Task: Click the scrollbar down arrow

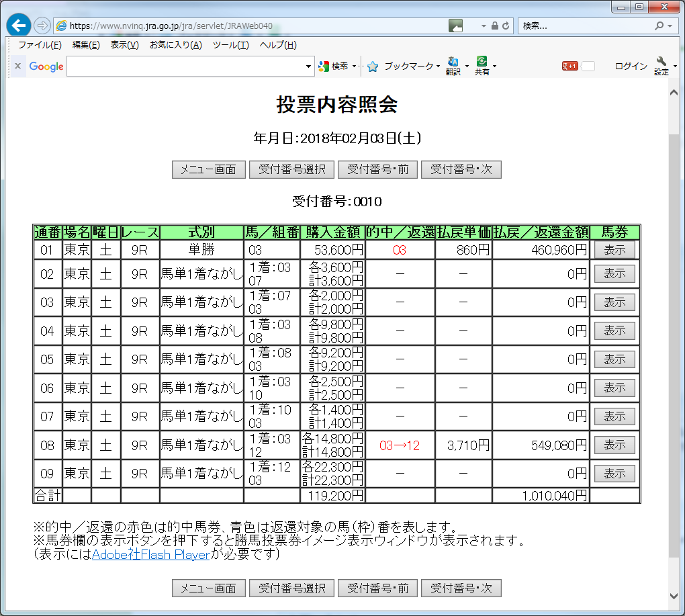Action: (x=674, y=596)
